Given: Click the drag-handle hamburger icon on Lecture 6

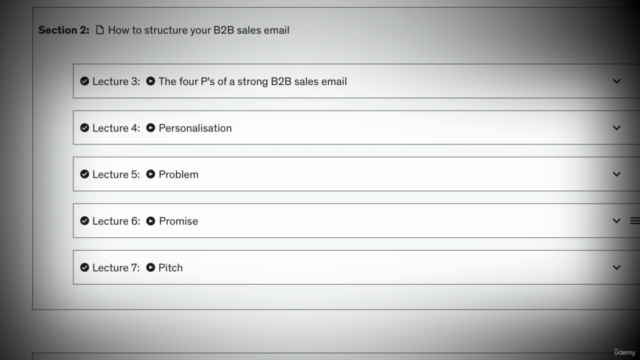Looking at the screenshot, I should 635,221.
